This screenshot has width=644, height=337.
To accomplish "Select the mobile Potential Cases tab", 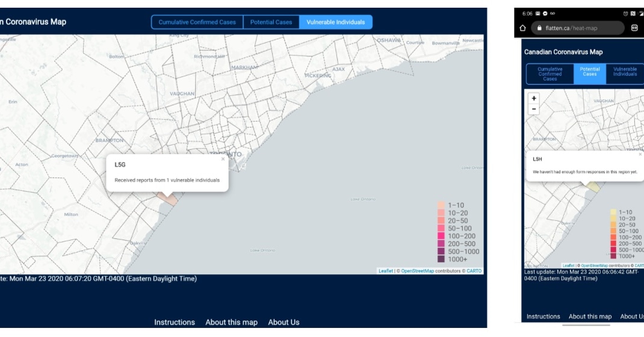I will [590, 74].
